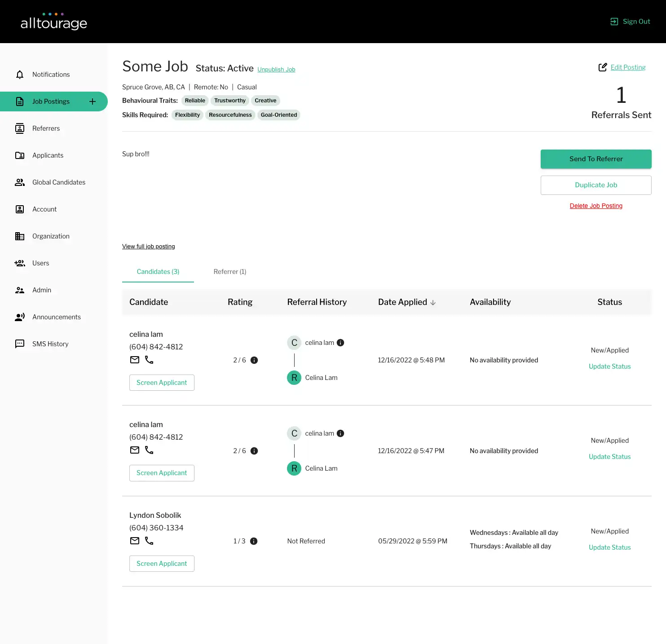Sort by Date Applied arrow
The height and width of the screenshot is (644, 666).
pos(433,303)
